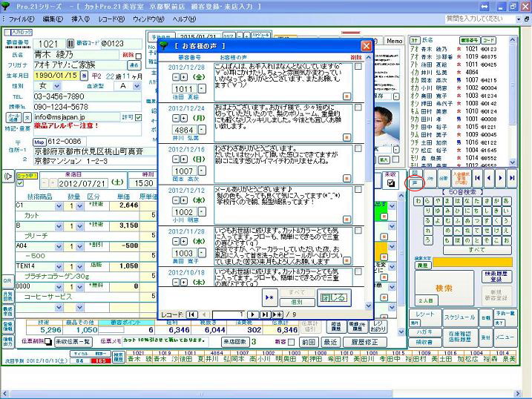The image size is (532, 399).
Task: Open customer number dropdown beside 1007
Action: [x=202, y=171]
